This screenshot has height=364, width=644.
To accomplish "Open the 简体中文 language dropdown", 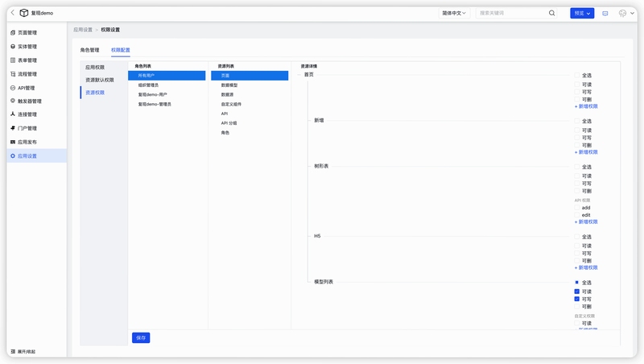I will tap(454, 13).
